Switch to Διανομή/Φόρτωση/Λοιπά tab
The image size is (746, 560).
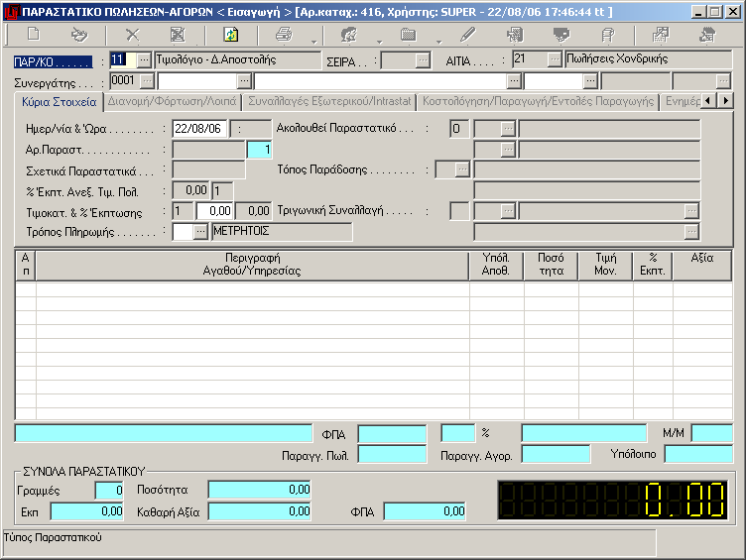[172, 102]
